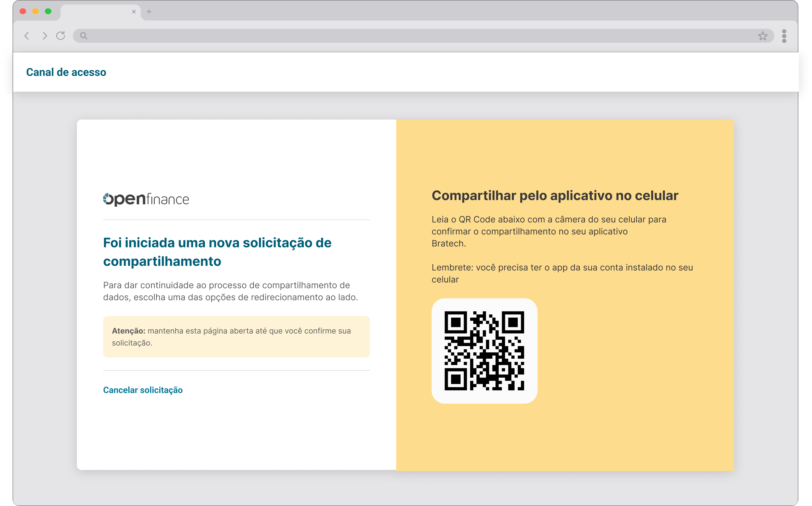Viewport: 812px width, 506px height.
Task: Click the paragraph starting Para dar continuidade
Action: pyautogui.click(x=231, y=291)
